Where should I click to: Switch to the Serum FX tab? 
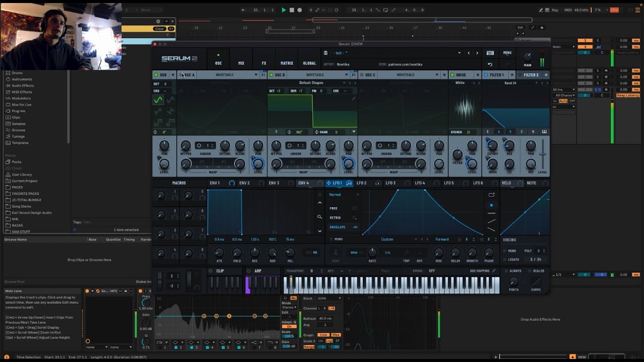click(264, 63)
